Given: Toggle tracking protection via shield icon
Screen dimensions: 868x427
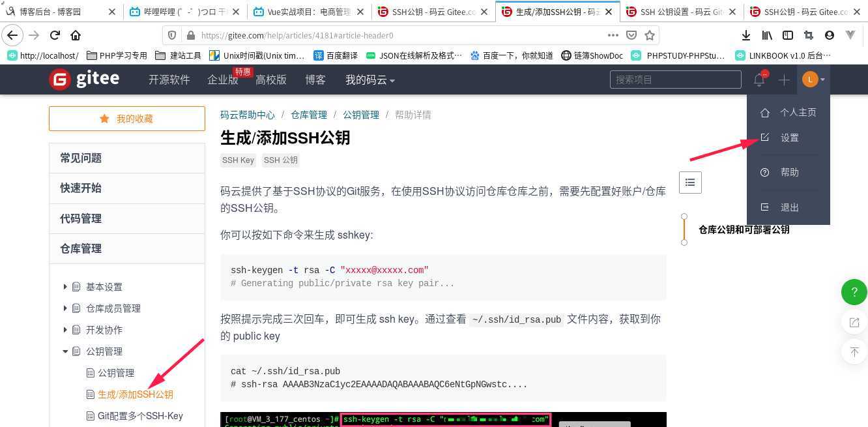Looking at the screenshot, I should click(x=171, y=35).
